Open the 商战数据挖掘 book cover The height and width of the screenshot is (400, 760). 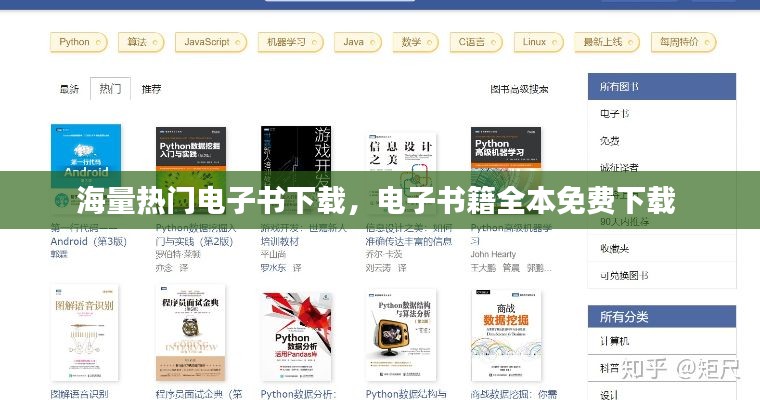[505, 336]
